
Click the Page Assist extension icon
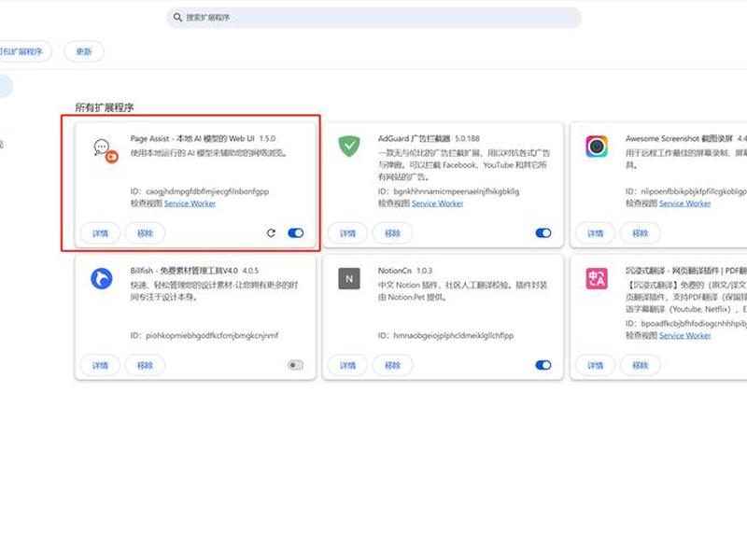coord(106,150)
